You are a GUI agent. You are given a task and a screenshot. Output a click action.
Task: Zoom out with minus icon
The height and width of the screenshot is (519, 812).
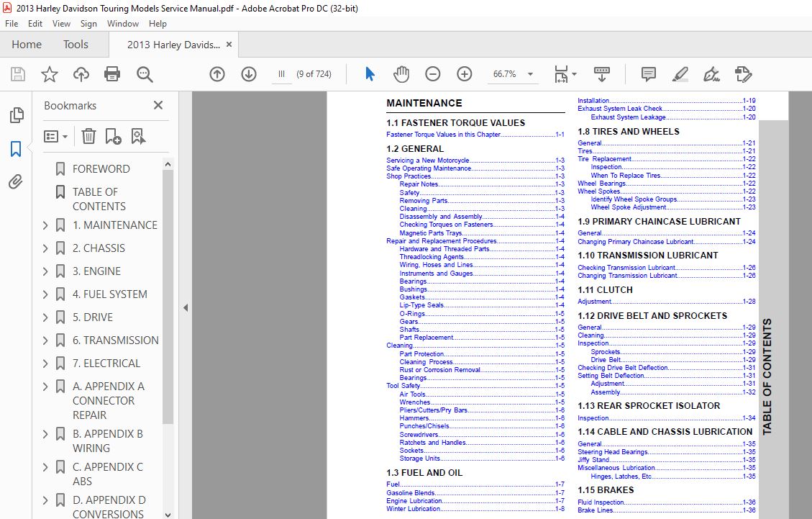click(x=433, y=74)
